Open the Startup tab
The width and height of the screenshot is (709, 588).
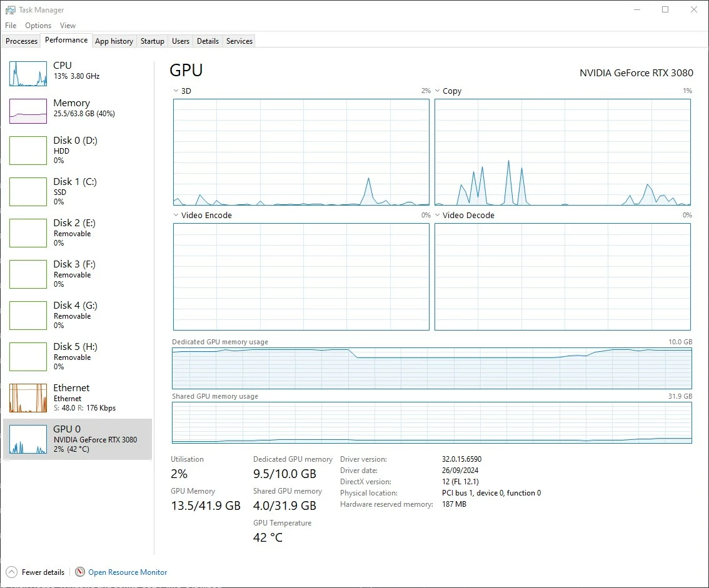pos(153,41)
